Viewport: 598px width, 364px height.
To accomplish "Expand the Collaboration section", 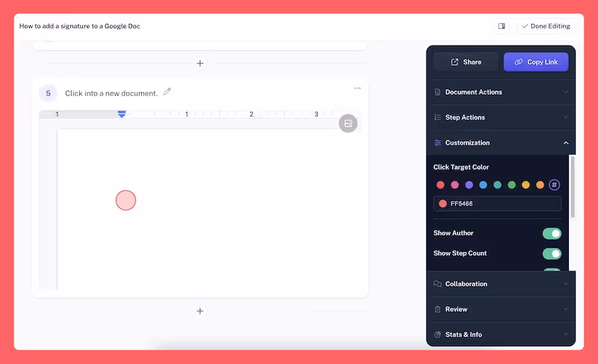I will [x=501, y=283].
